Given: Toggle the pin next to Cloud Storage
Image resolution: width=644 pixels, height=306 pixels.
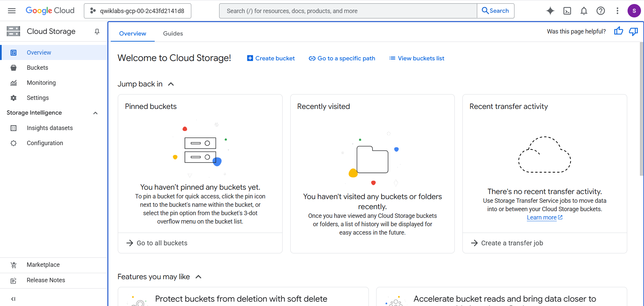Looking at the screenshot, I should point(97,32).
